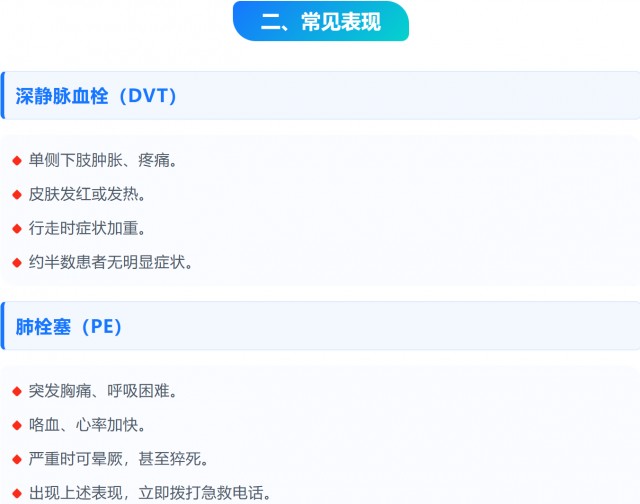Select the 肺栓塞（PE）heading
The height and width of the screenshot is (504, 640).
[x=69, y=326]
